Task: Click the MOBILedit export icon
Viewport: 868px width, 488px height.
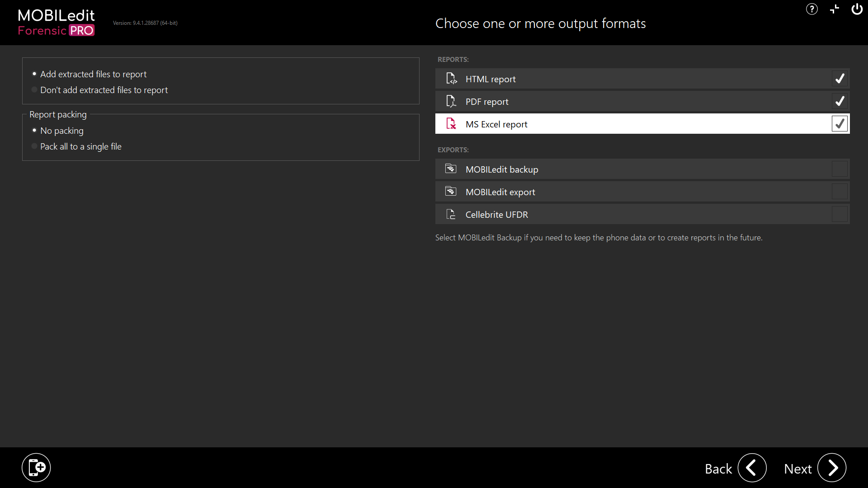Action: (451, 191)
